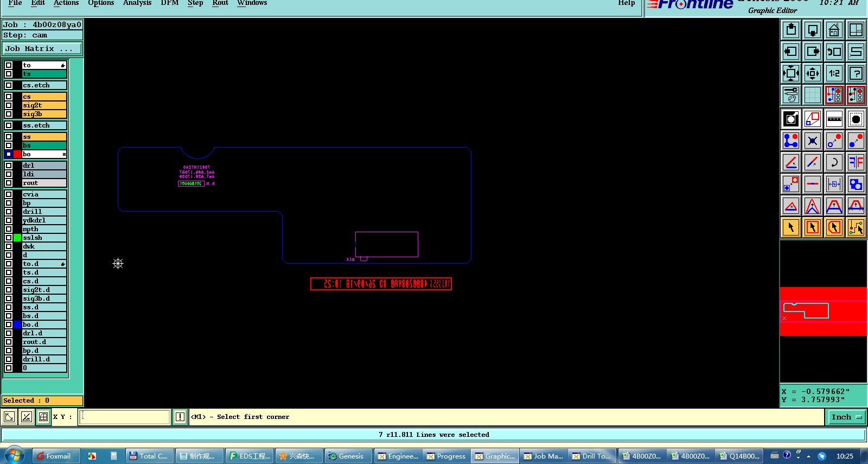868x464 pixels.
Task: Select layer row 'ydkdrl'
Action: 44,220
